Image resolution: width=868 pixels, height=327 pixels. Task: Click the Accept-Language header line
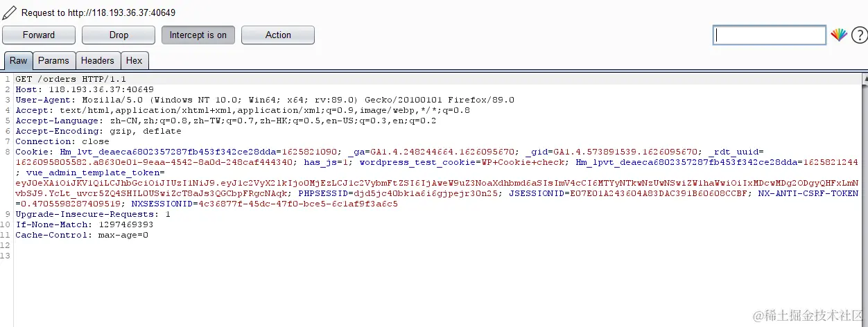225,121
